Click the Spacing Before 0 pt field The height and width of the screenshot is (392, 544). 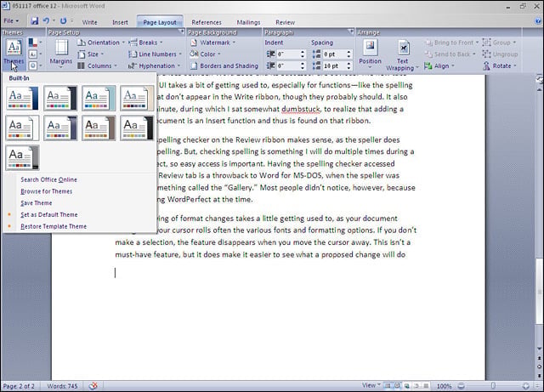coord(334,54)
